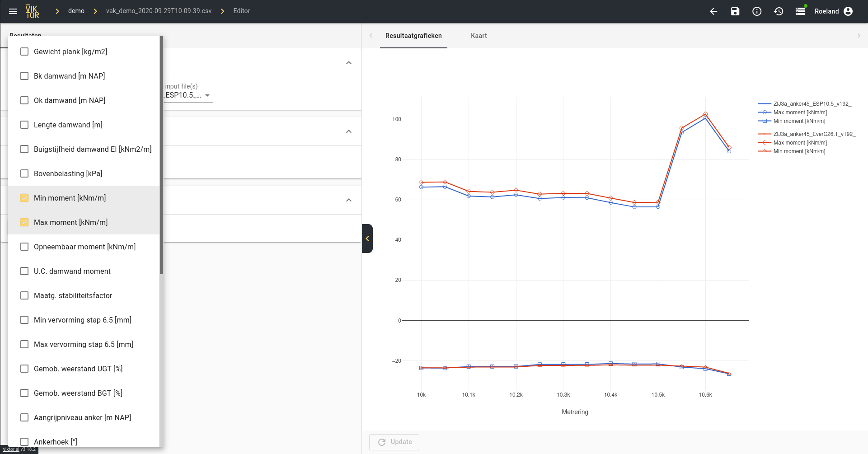The width and height of the screenshot is (868, 454).
Task: Click the VIKTOR logo
Action: [32, 11]
